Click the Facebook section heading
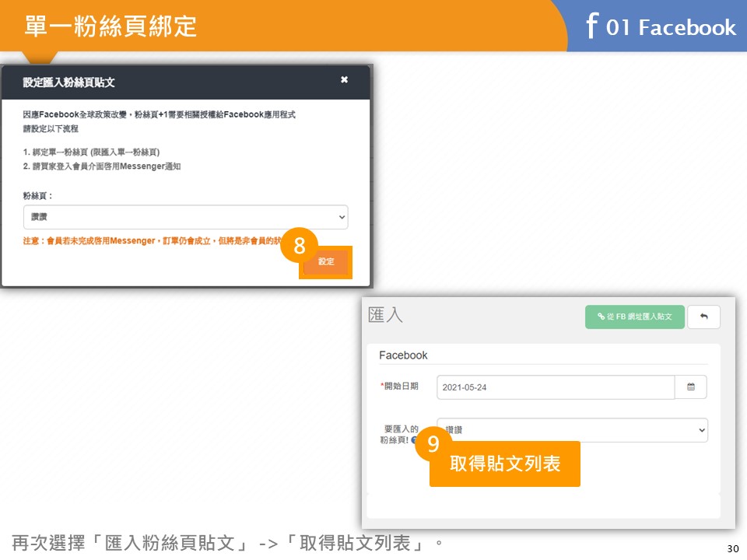Screen dimensions: 747x560 tap(403, 355)
